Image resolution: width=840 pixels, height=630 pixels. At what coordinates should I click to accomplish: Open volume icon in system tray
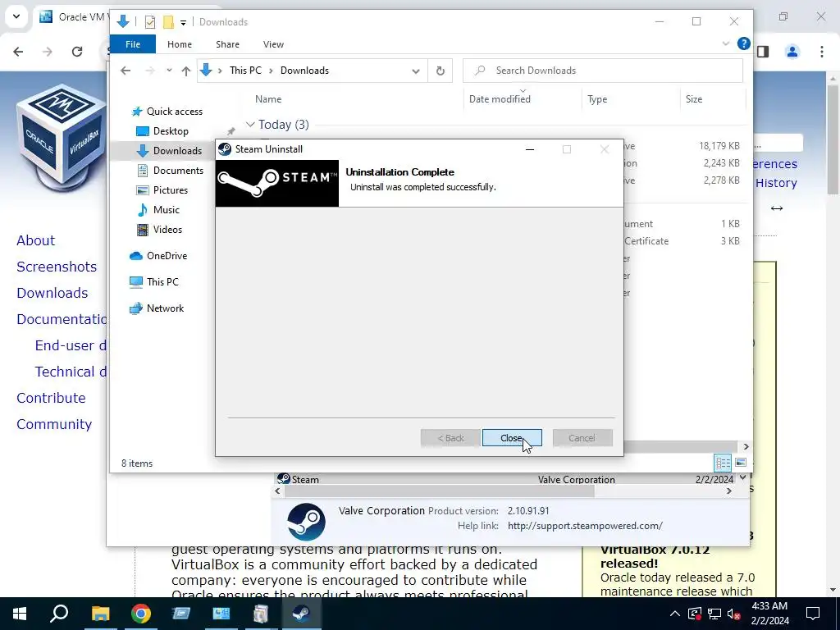pos(734,614)
